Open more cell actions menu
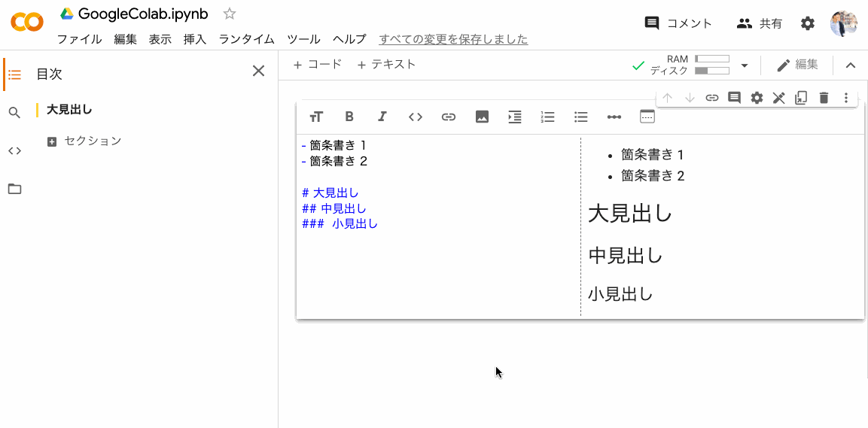Viewport: 868px width, 428px height. click(846, 98)
